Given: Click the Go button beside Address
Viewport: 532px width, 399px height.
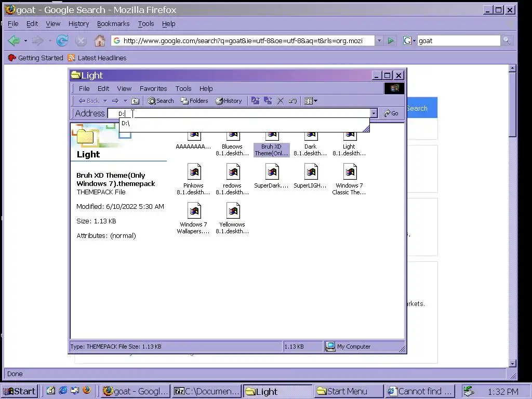Looking at the screenshot, I should (391, 113).
